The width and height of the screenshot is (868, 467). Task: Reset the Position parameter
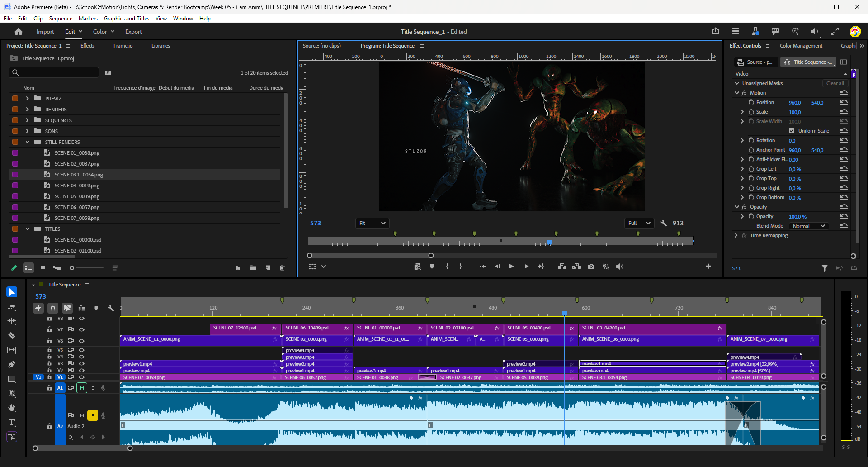pyautogui.click(x=844, y=102)
